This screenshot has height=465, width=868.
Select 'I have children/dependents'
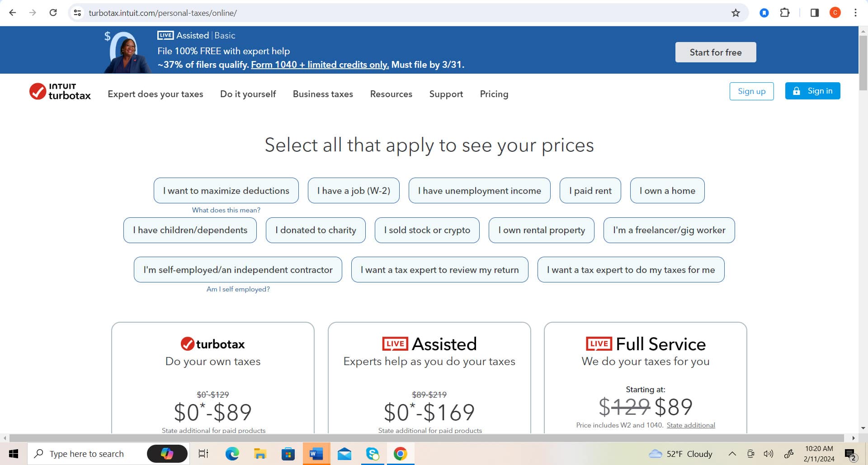click(x=190, y=230)
